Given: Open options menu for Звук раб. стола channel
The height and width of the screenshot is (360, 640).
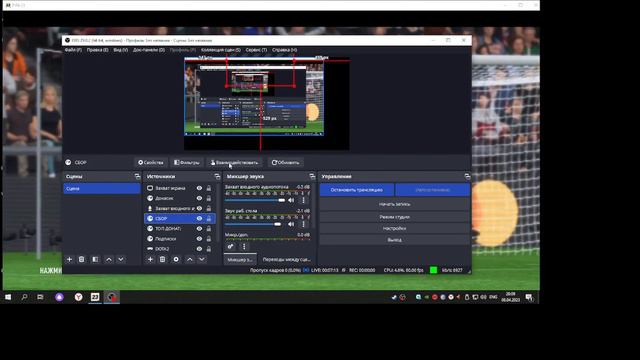Looking at the screenshot, I should (x=303, y=224).
